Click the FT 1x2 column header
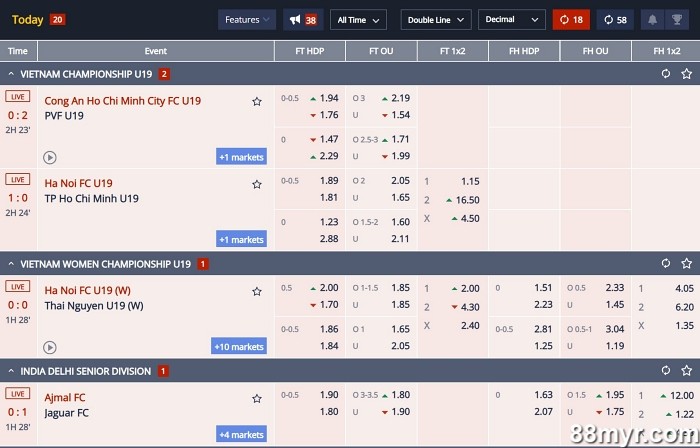The width and height of the screenshot is (700, 448). tap(453, 51)
